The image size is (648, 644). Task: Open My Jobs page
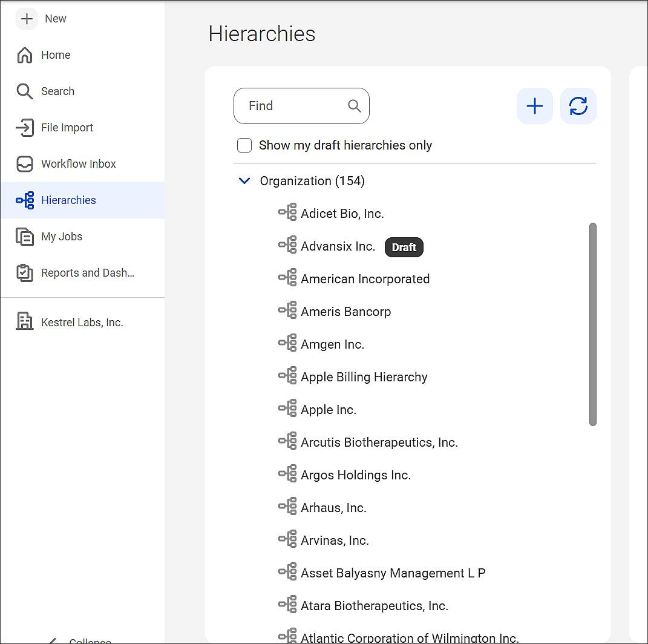(62, 237)
